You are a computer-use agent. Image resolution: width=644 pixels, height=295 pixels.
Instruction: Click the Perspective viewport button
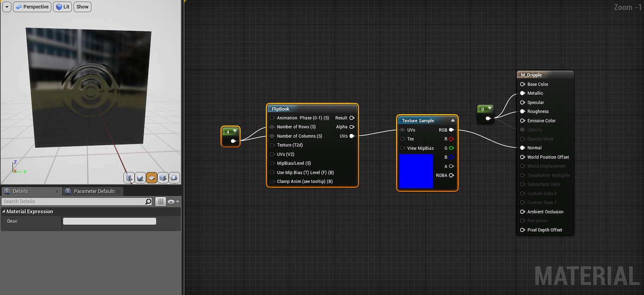click(32, 7)
